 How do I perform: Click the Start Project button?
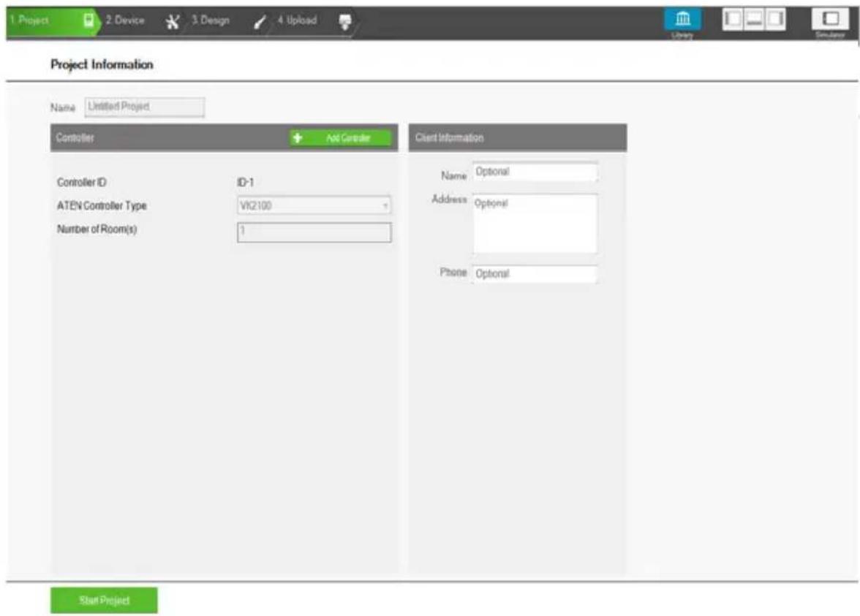tap(104, 600)
